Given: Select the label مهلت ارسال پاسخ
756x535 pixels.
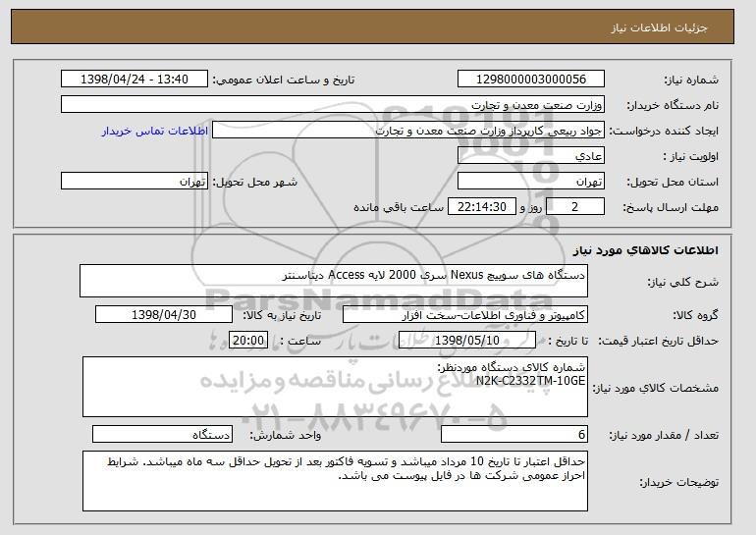Looking at the screenshot, I should tap(671, 207).
